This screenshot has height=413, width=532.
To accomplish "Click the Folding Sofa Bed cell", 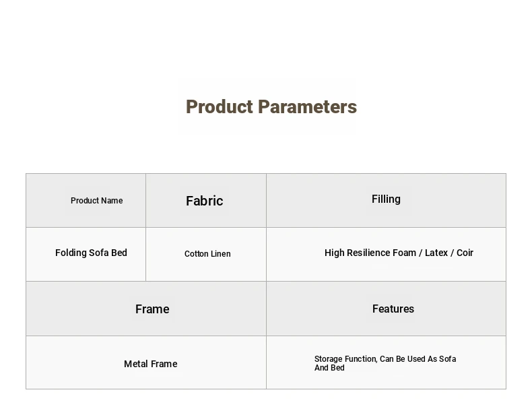I will click(86, 254).
